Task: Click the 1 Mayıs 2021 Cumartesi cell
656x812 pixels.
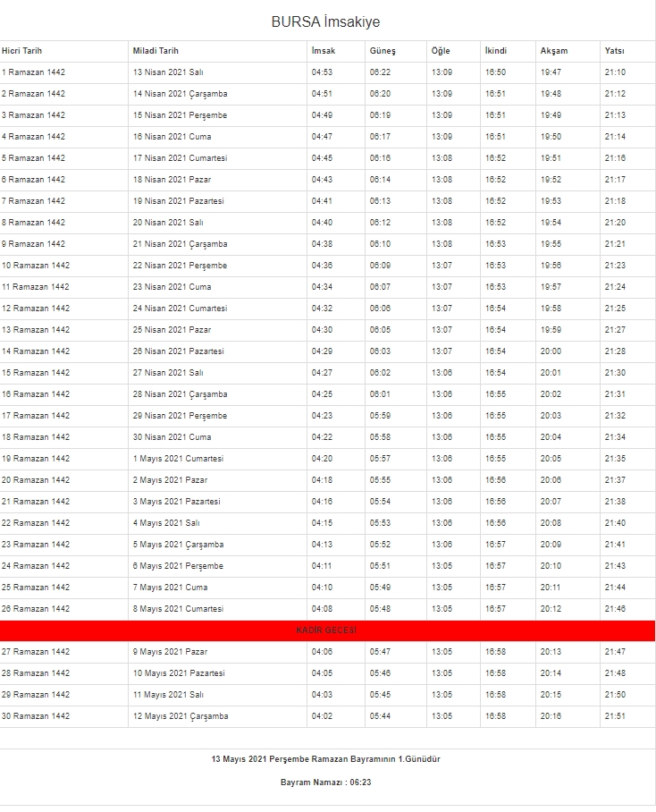Action: coord(178,459)
